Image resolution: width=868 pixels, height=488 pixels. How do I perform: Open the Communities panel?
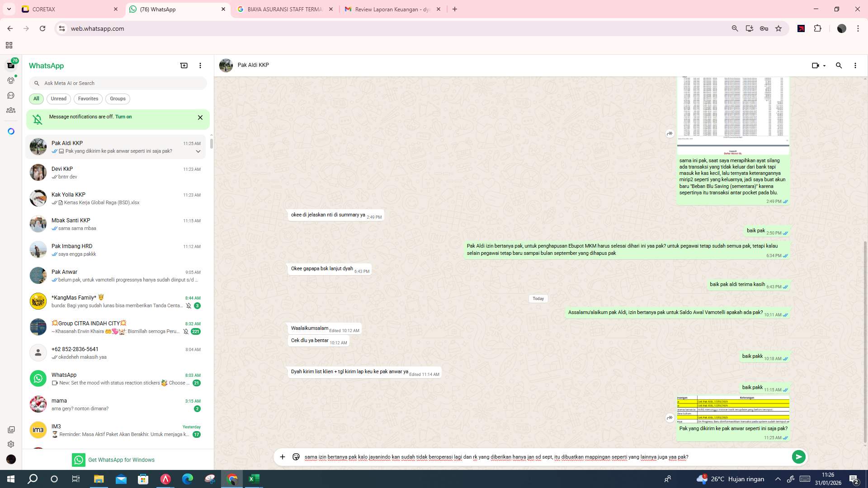(11, 110)
